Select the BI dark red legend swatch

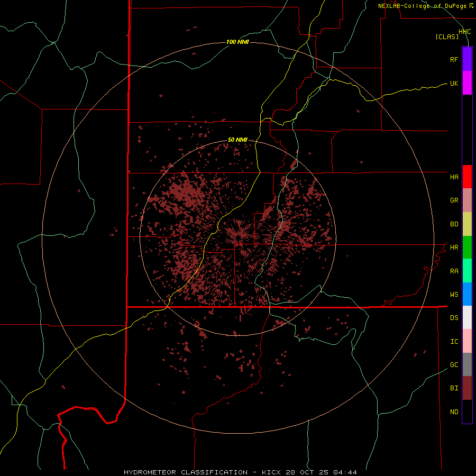(467, 388)
